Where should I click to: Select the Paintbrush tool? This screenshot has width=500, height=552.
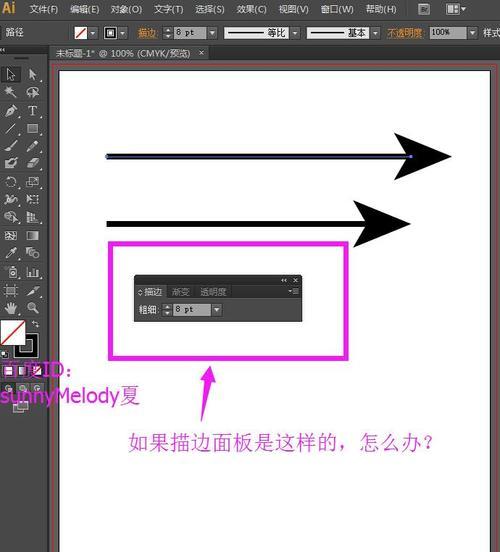tap(11, 146)
